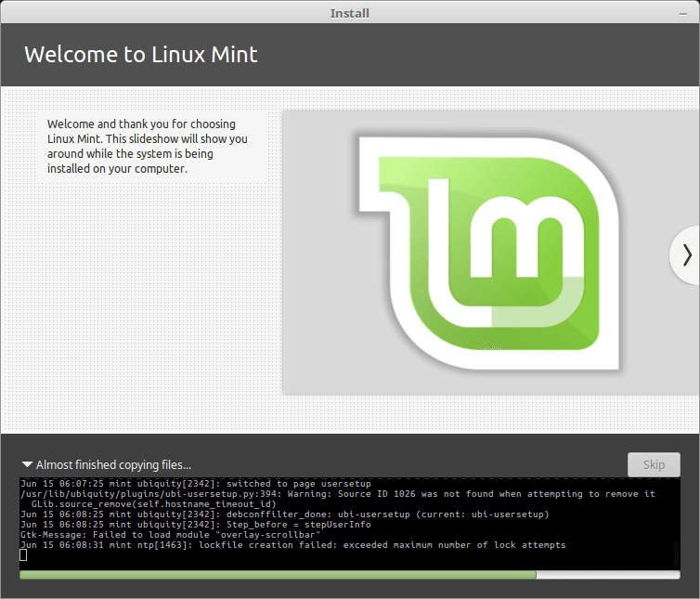The width and height of the screenshot is (700, 599).
Task: Click log line about Source ID 1026 warning
Action: tap(338, 493)
